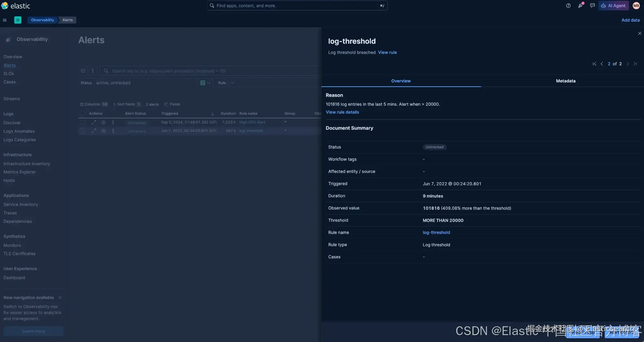Select the Overview tab in flyout
Viewport: 644px width, 342px height.
pos(401,81)
